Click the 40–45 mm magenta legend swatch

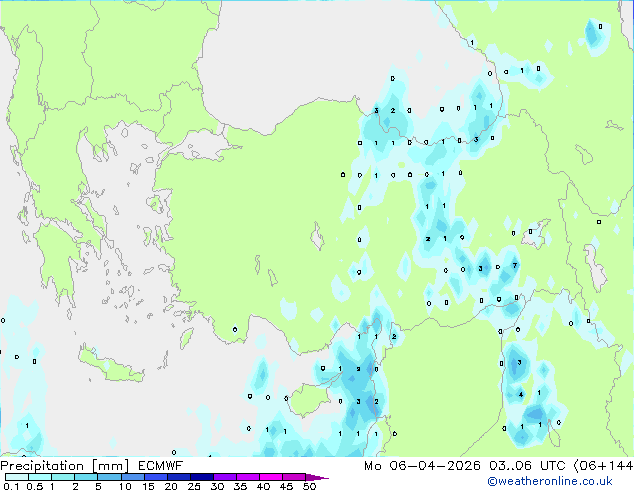[271, 477]
